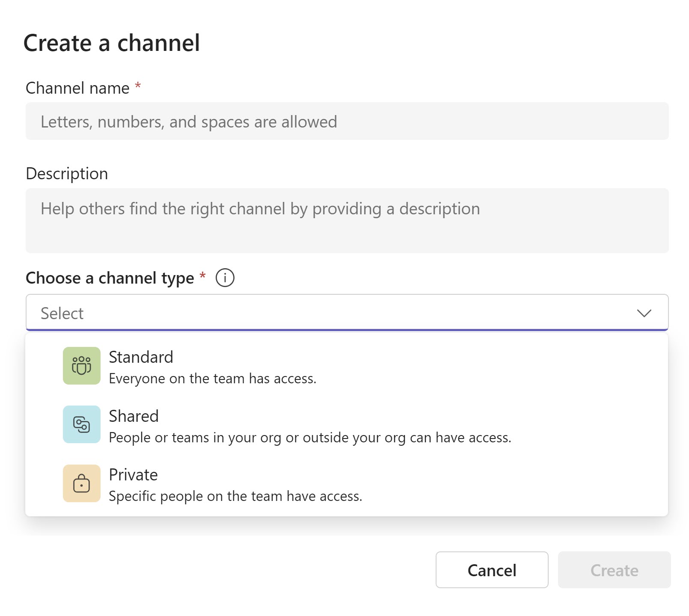Focus the Channel name text field
The width and height of the screenshot is (689, 616).
pos(347,121)
